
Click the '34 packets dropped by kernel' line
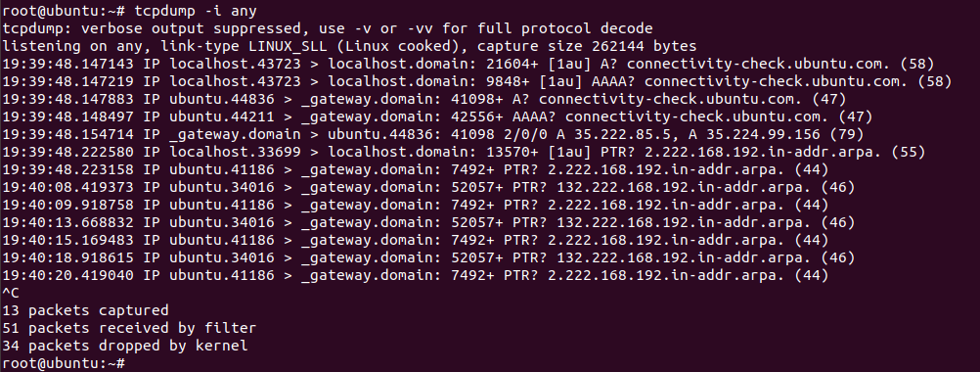[x=125, y=346]
